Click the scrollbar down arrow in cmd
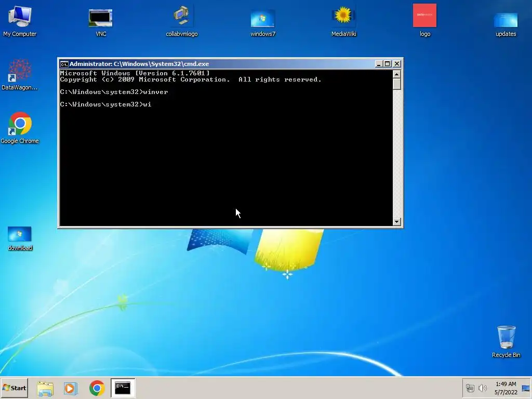The image size is (532, 399). click(x=396, y=221)
